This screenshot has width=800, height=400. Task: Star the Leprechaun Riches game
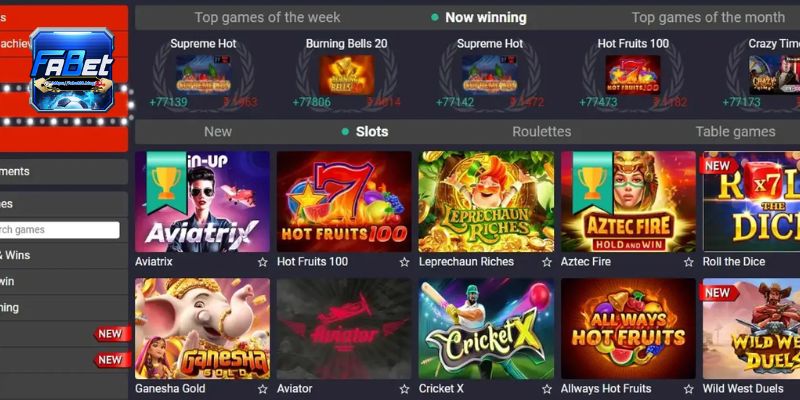tap(546, 262)
